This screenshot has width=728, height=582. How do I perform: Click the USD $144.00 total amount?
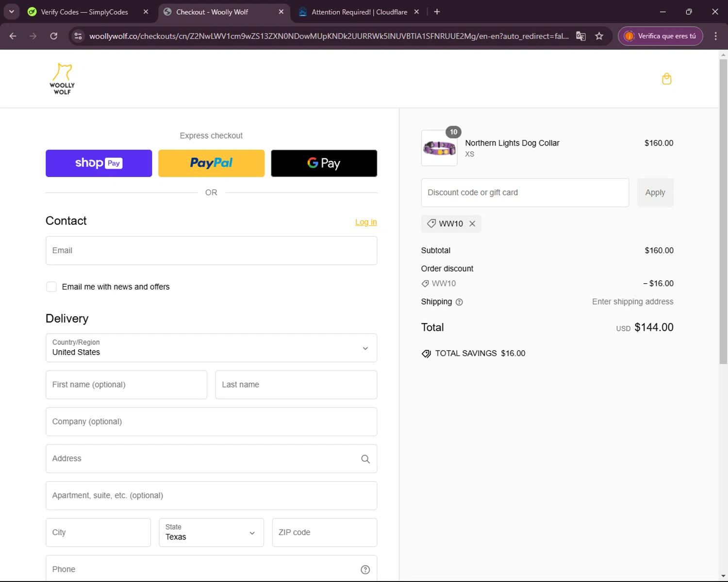pyautogui.click(x=645, y=327)
